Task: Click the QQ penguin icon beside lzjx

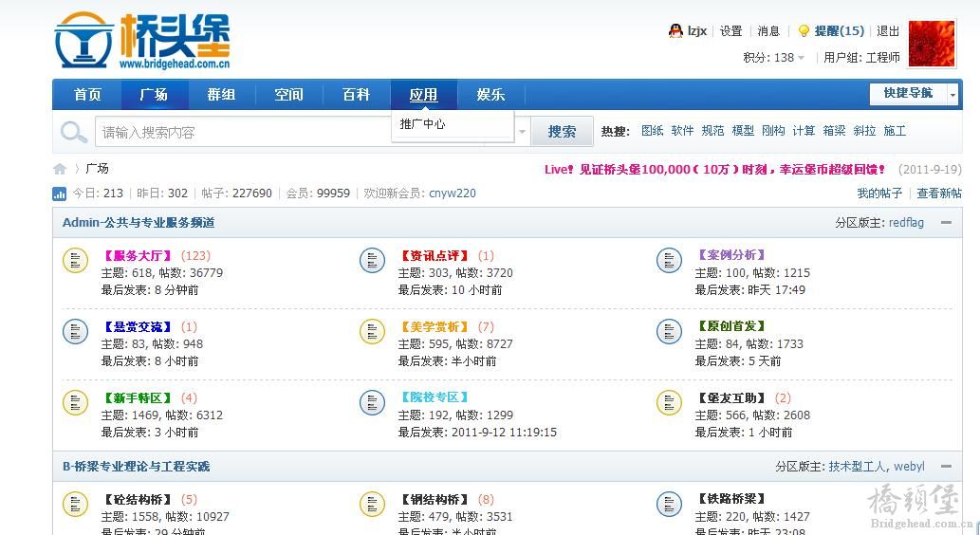Action: point(675,30)
